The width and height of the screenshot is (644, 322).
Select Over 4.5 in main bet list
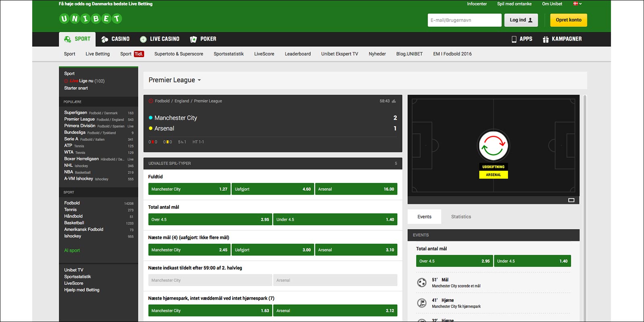210,220
